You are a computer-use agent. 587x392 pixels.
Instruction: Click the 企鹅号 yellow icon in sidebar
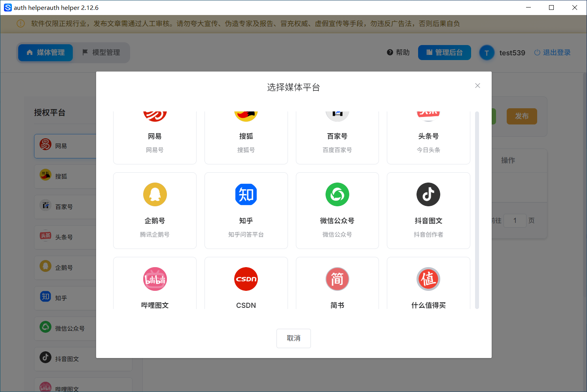[x=45, y=266]
